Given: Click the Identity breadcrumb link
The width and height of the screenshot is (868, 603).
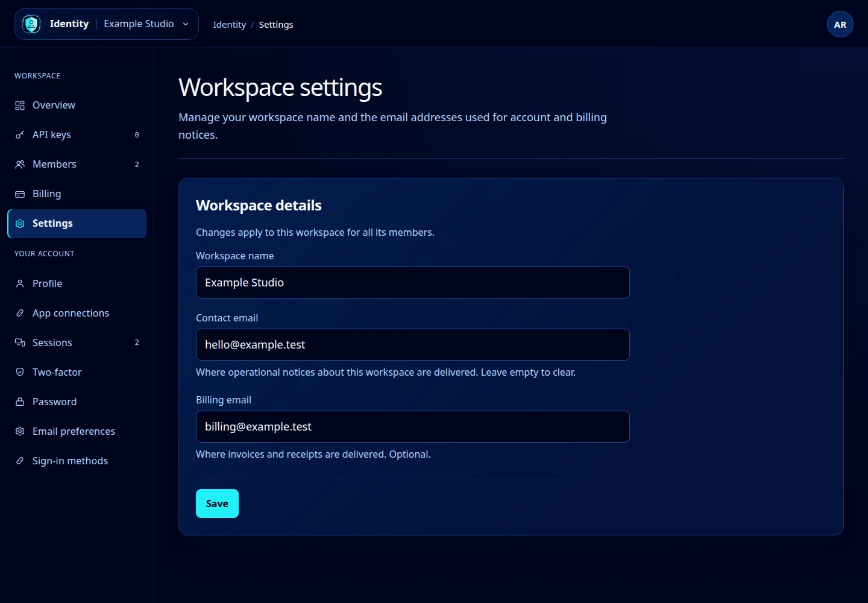Looking at the screenshot, I should [x=230, y=25].
